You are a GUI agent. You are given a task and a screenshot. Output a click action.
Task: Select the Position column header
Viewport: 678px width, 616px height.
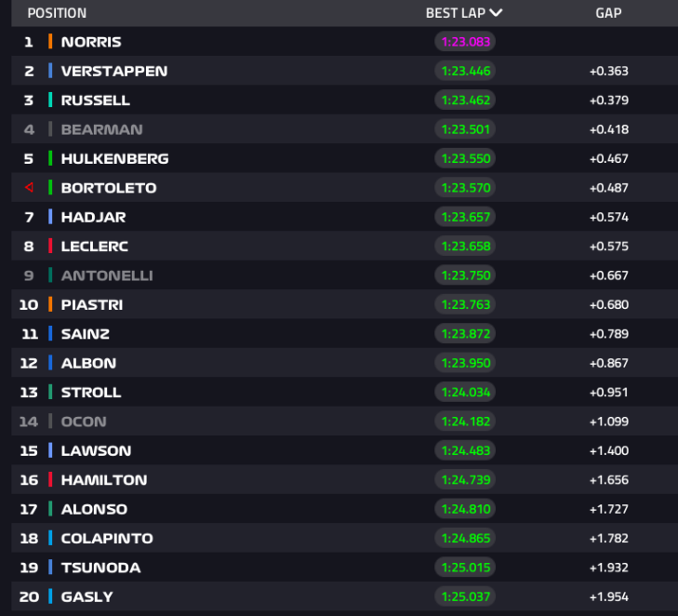[57, 13]
